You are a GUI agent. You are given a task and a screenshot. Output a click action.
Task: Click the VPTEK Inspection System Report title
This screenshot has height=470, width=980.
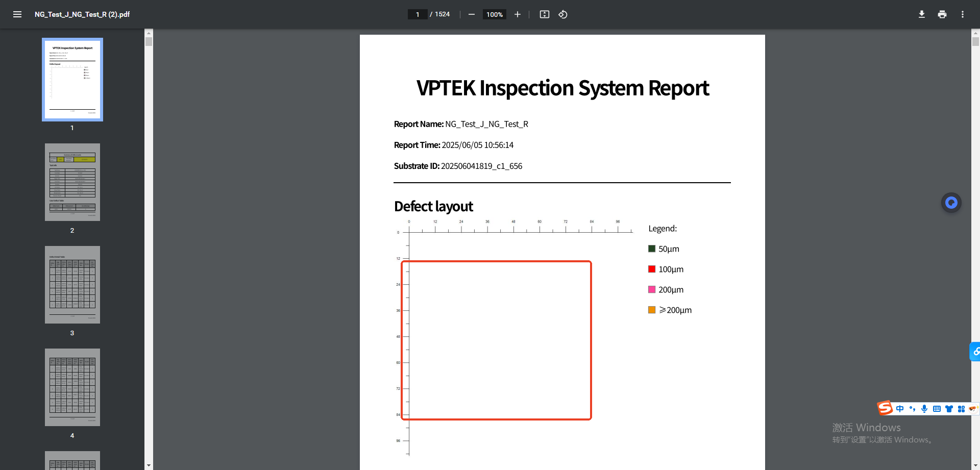(x=562, y=88)
